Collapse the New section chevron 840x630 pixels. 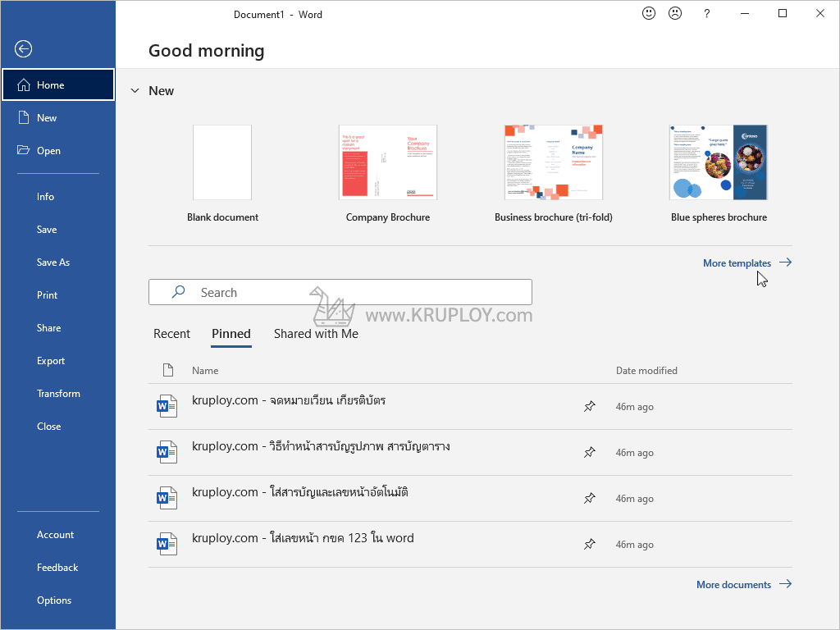pos(135,90)
